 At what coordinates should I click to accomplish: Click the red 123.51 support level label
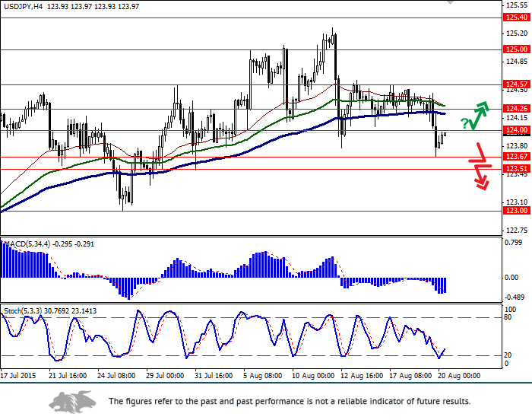coord(516,169)
